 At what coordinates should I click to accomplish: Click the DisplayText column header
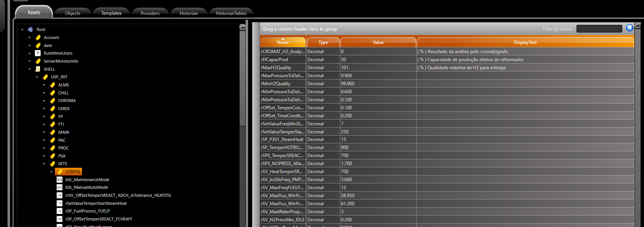click(525, 42)
